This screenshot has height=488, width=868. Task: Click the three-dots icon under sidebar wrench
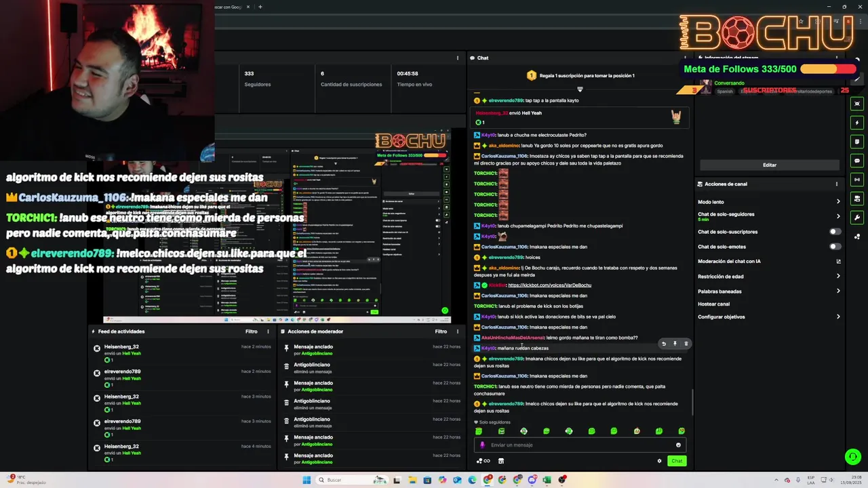858,237
